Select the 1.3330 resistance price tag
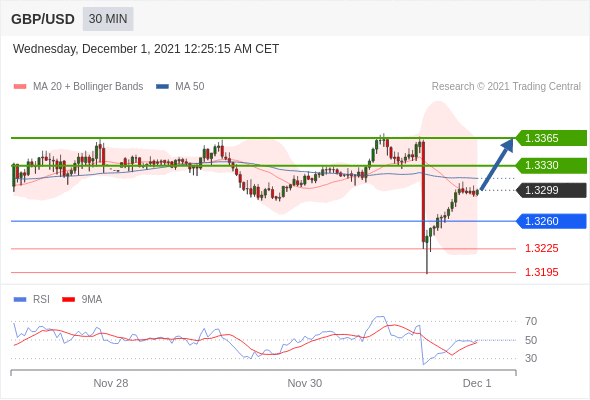The height and width of the screenshot is (400, 590). (551, 165)
